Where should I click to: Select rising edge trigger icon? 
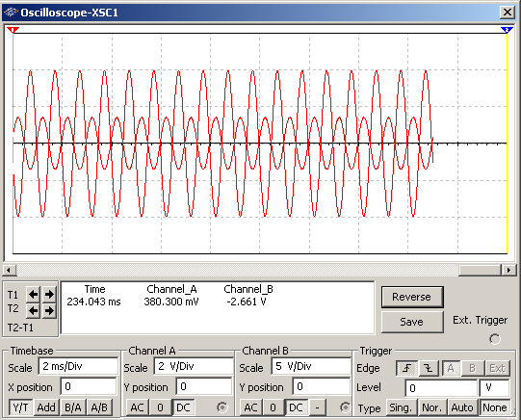[406, 368]
